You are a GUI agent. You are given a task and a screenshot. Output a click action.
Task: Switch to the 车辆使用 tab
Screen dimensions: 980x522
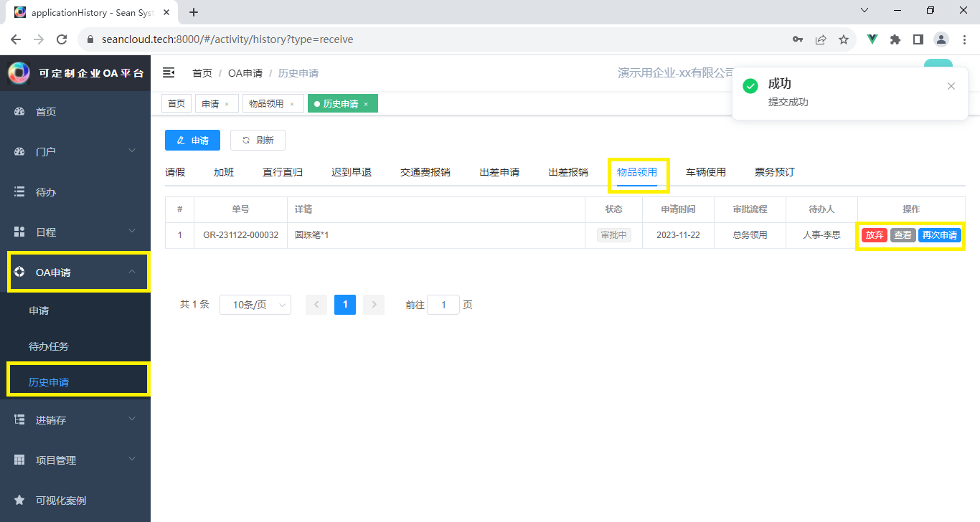[x=706, y=172]
